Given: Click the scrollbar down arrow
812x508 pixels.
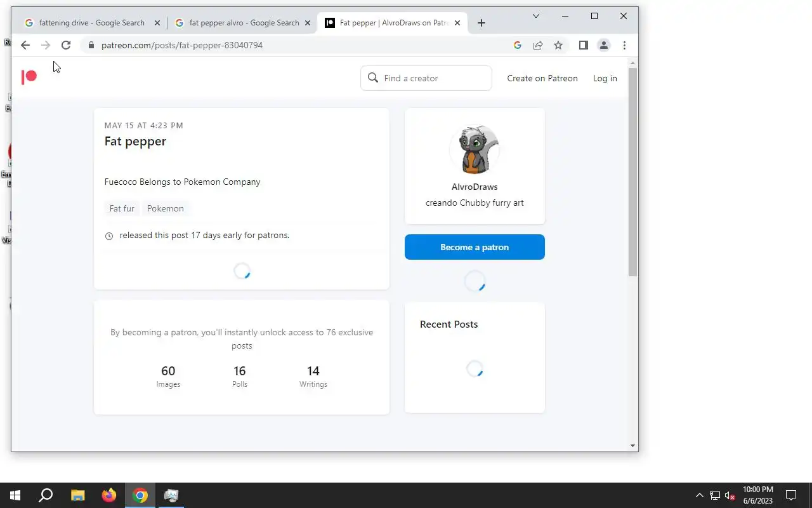Looking at the screenshot, I should (632, 446).
